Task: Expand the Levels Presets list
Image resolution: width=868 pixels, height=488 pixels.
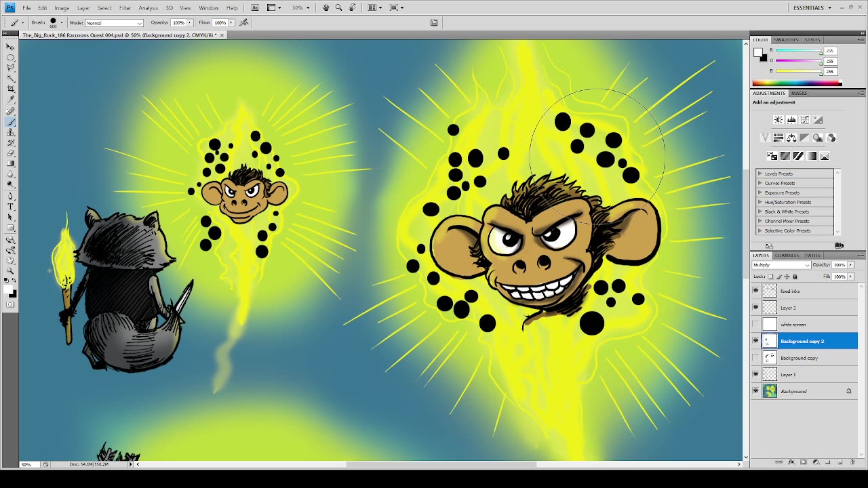Action: point(760,174)
